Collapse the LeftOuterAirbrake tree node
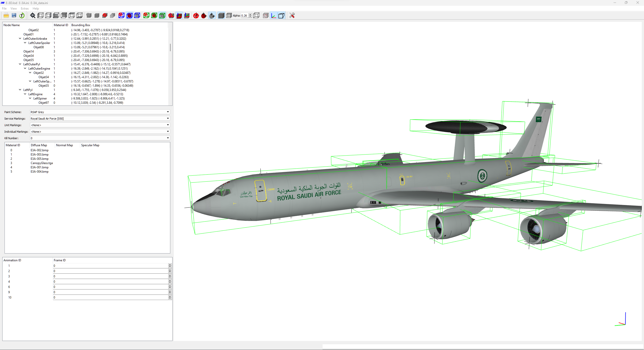 20,38
